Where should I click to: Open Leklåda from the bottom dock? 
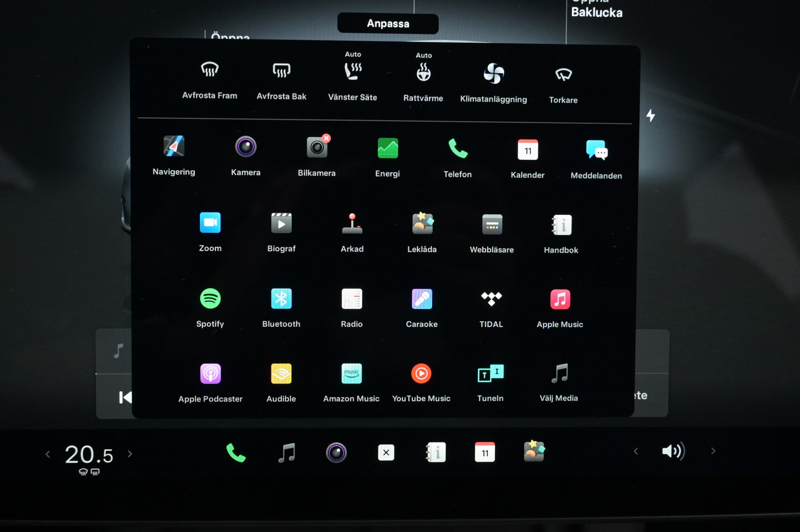click(x=534, y=451)
